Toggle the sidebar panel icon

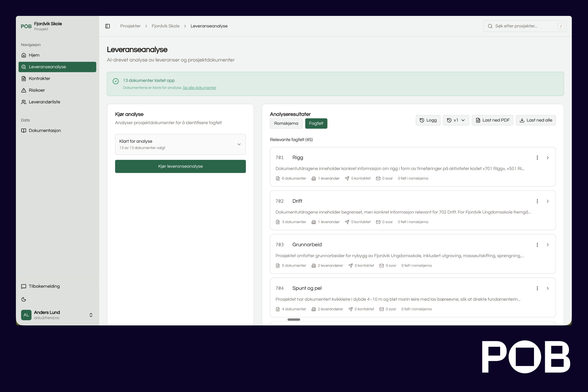(108, 26)
